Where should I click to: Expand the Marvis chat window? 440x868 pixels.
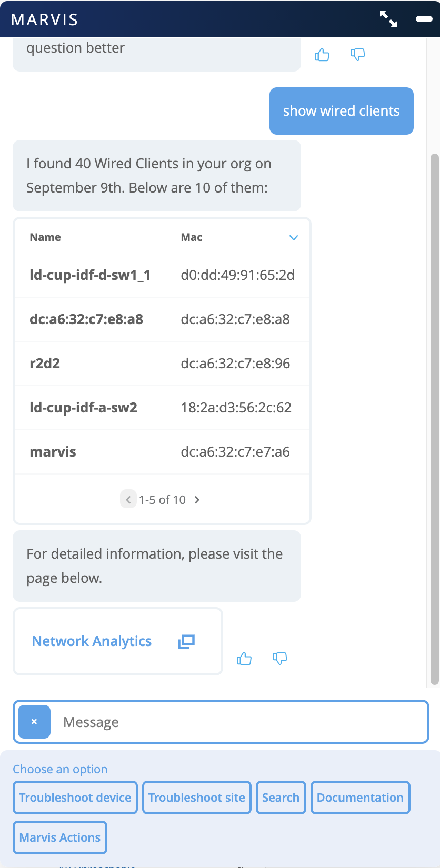(388, 19)
